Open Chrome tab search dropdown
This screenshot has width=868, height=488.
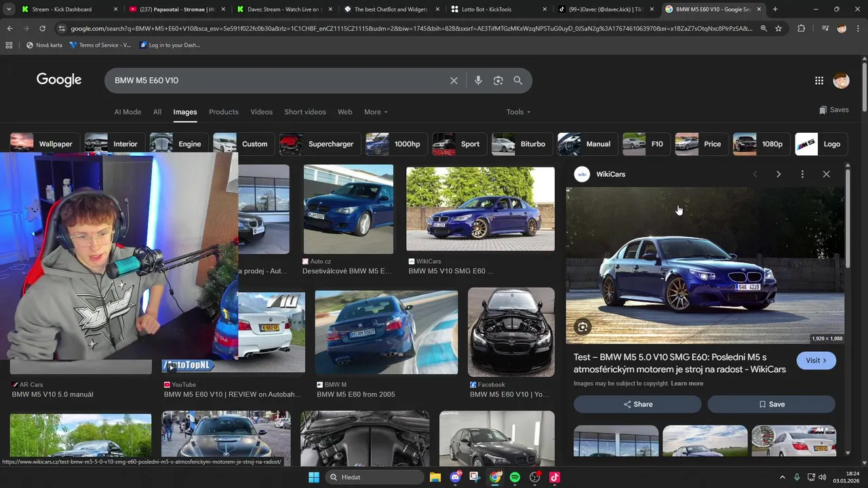[9, 9]
